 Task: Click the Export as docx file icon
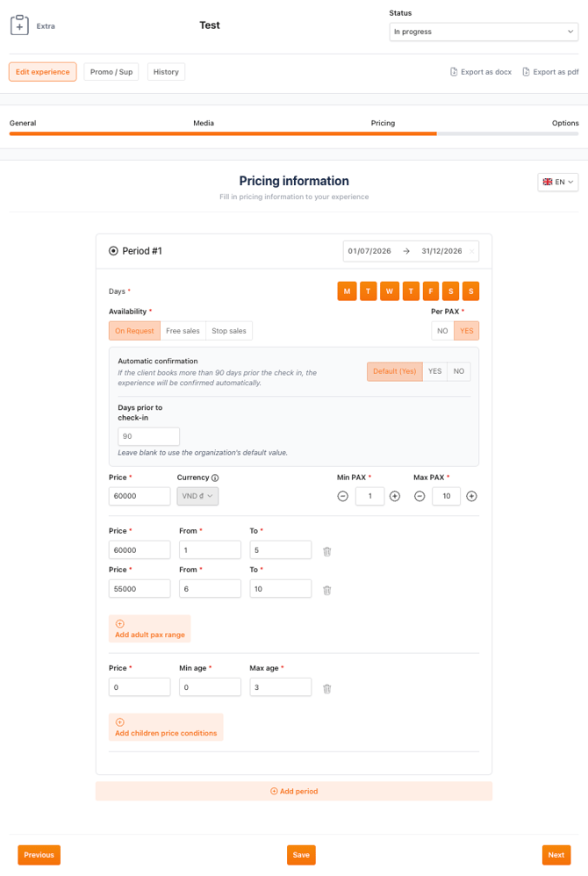pyautogui.click(x=454, y=72)
